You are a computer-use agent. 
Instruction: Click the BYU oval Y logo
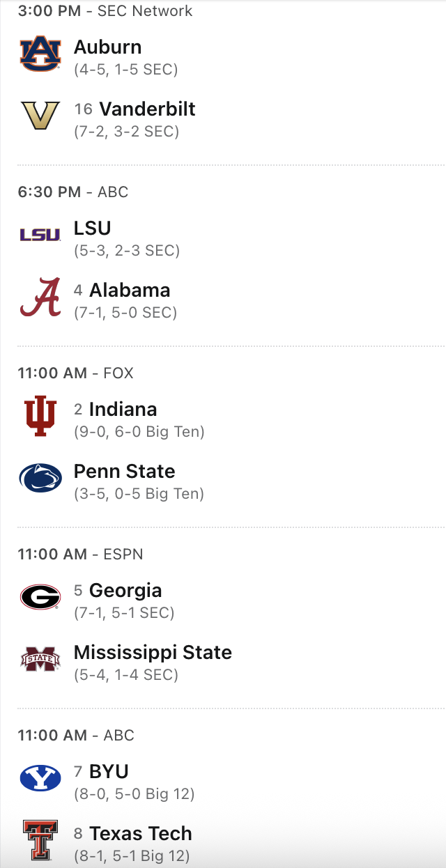tap(40, 778)
